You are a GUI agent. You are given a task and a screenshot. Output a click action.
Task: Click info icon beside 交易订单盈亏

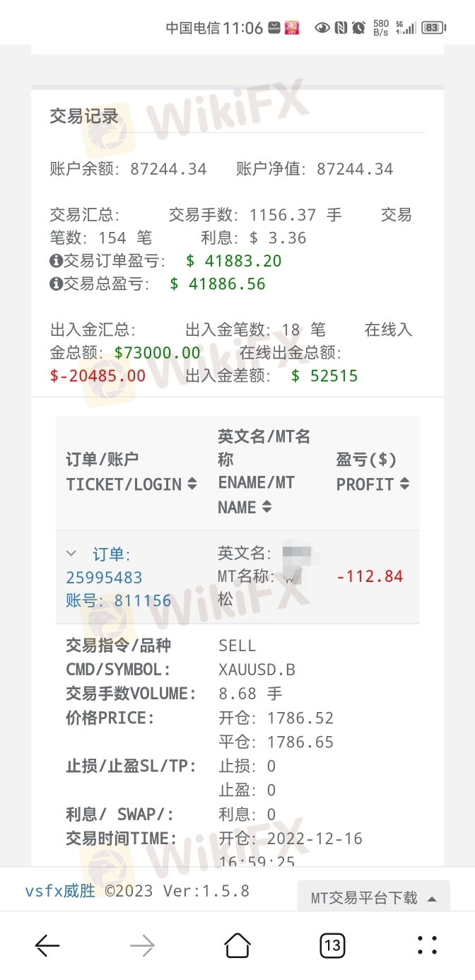(57, 261)
